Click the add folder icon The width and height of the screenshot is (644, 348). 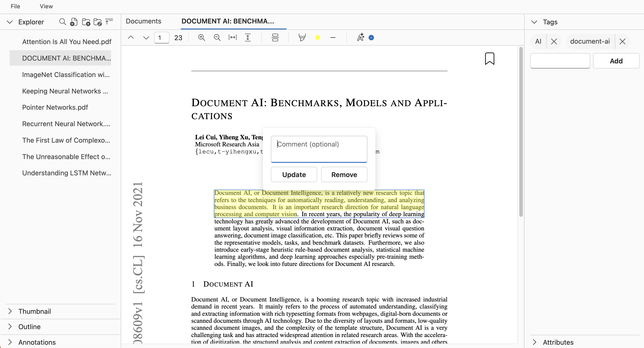pos(86,22)
